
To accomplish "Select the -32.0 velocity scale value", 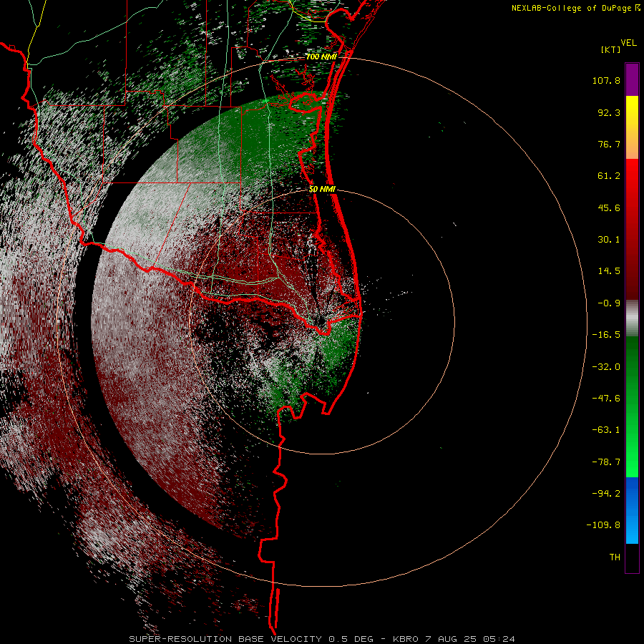I will [x=606, y=367].
